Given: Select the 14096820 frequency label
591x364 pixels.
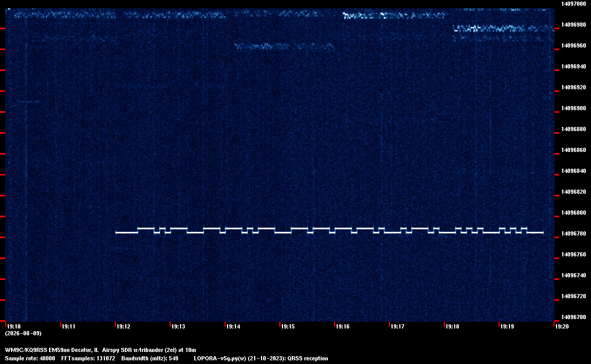Looking at the screenshot, I should [x=574, y=192].
